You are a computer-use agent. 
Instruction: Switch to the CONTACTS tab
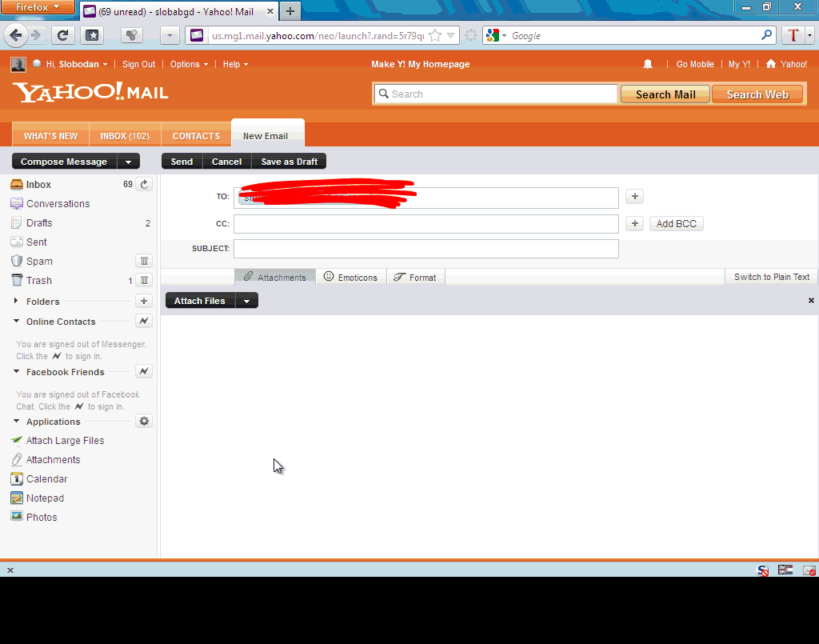point(197,136)
